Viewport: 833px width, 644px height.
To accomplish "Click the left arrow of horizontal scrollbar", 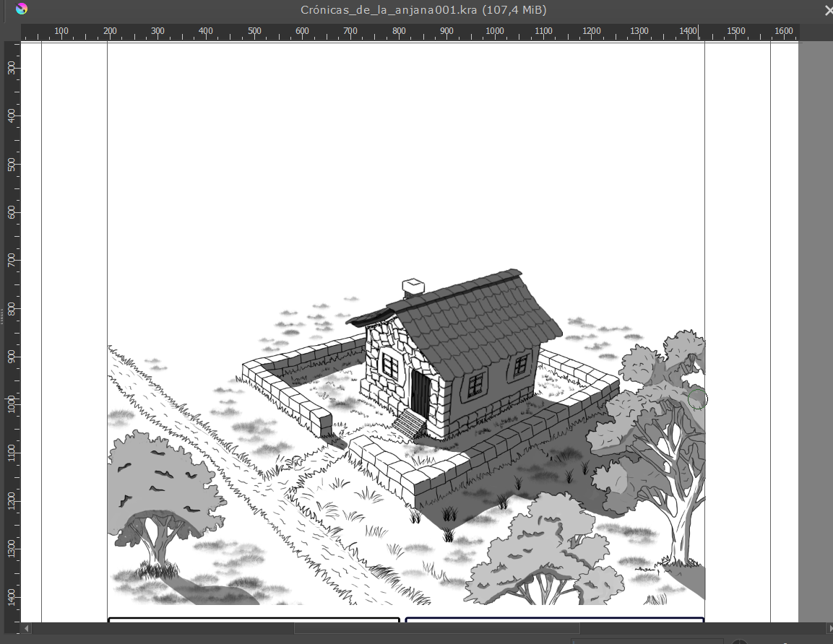I will click(27, 629).
